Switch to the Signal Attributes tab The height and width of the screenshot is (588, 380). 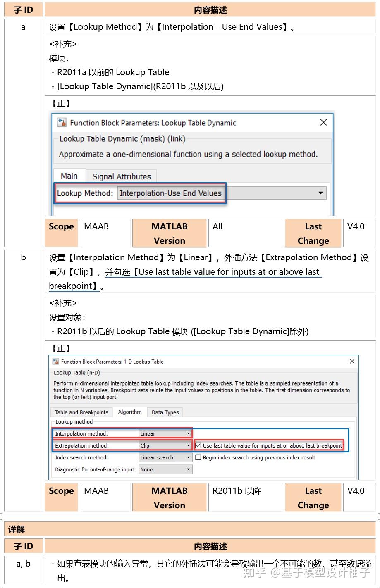coord(121,176)
